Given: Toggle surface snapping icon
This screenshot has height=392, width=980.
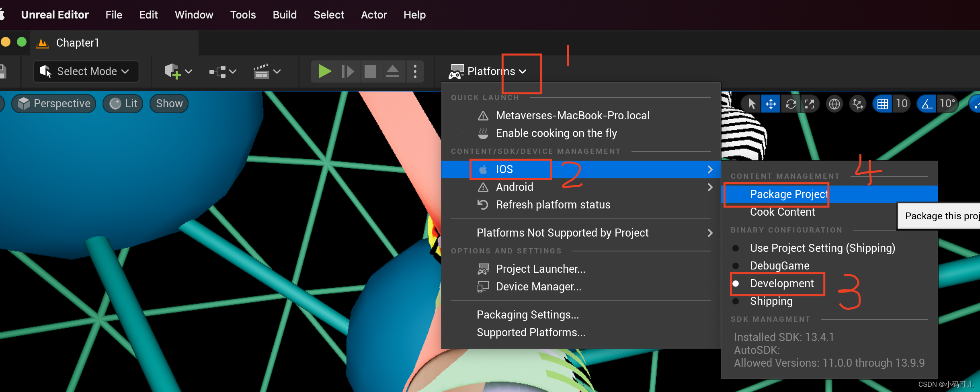Looking at the screenshot, I should [858, 104].
